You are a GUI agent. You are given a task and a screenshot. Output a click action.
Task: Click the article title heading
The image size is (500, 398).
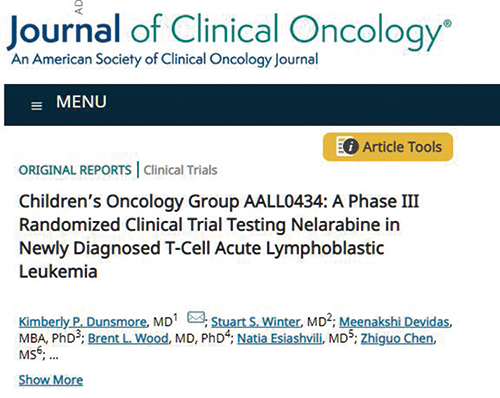pyautogui.click(x=219, y=236)
